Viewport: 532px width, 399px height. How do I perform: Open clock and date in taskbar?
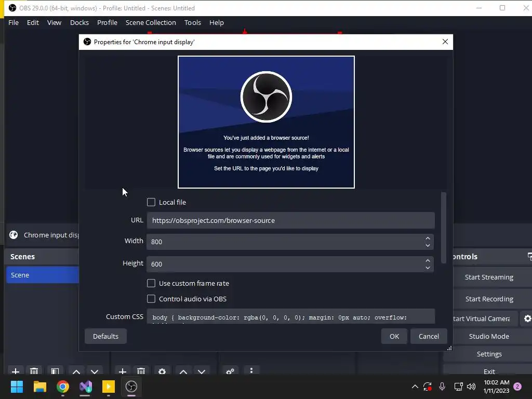pyautogui.click(x=496, y=387)
